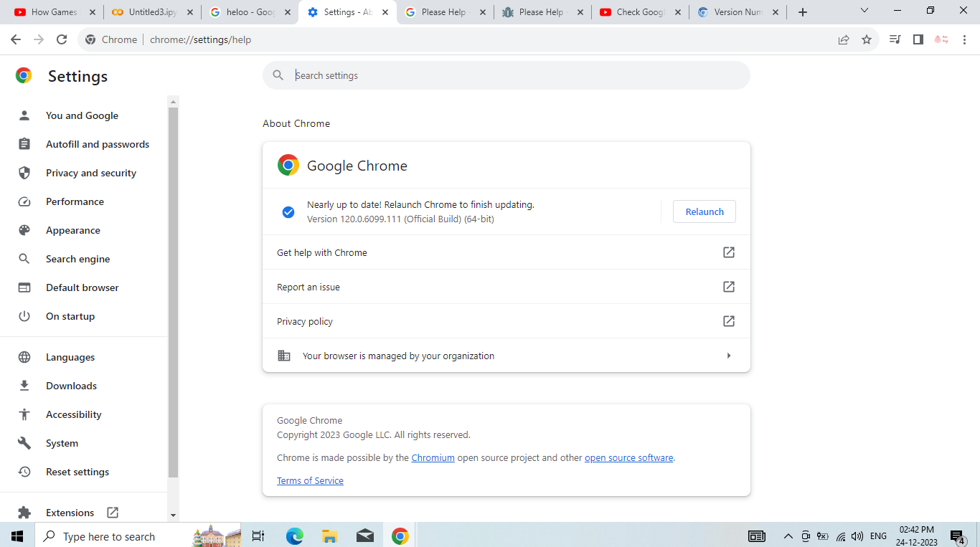This screenshot has width=980, height=547.
Task: Open the Chromium link
Action: (433, 457)
